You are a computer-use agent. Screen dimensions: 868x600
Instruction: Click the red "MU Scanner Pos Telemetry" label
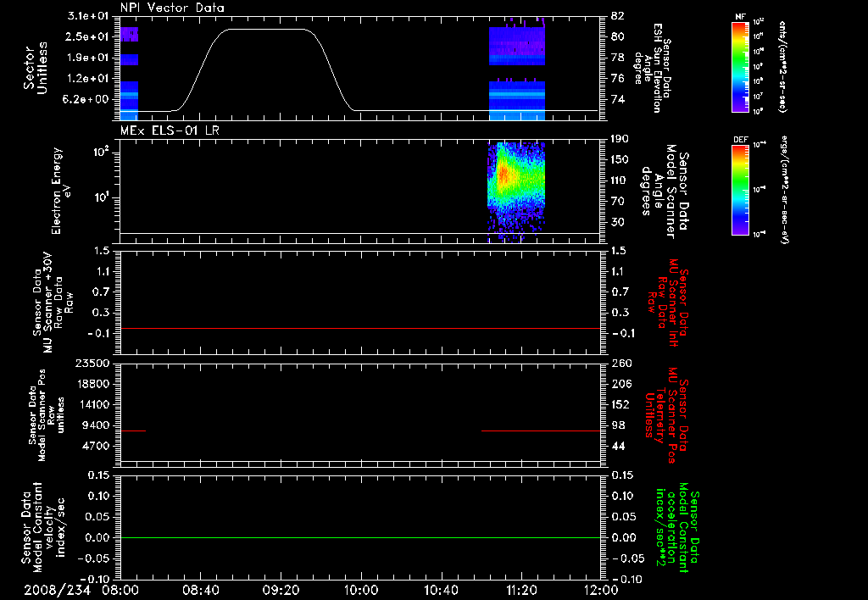pyautogui.click(x=667, y=415)
